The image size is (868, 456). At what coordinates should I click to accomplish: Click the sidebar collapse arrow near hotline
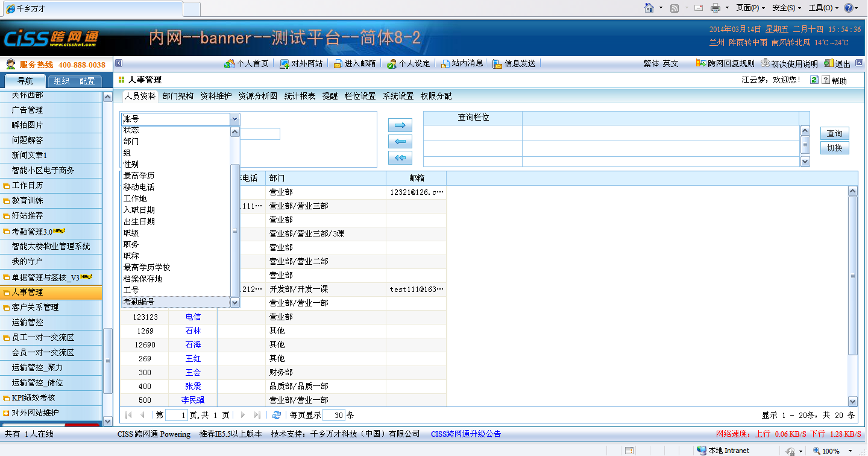(119, 63)
